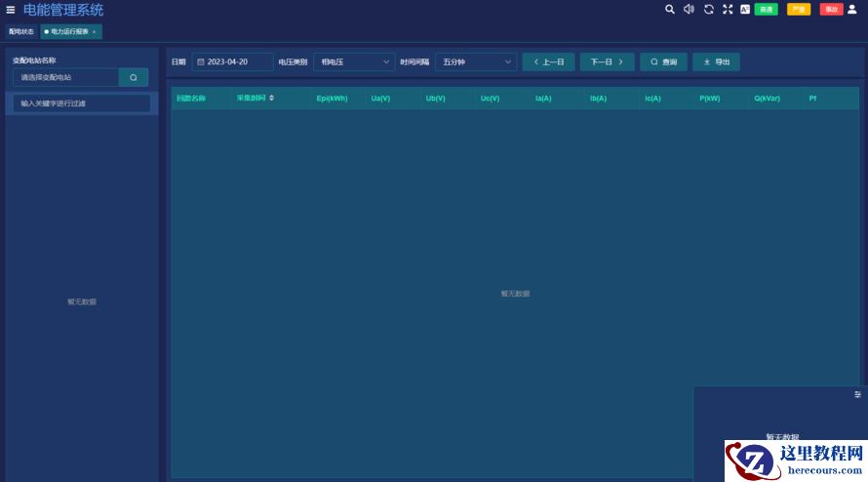This screenshot has height=482, width=868.
Task: Select the 电力运行报表 tab
Action: point(70,31)
